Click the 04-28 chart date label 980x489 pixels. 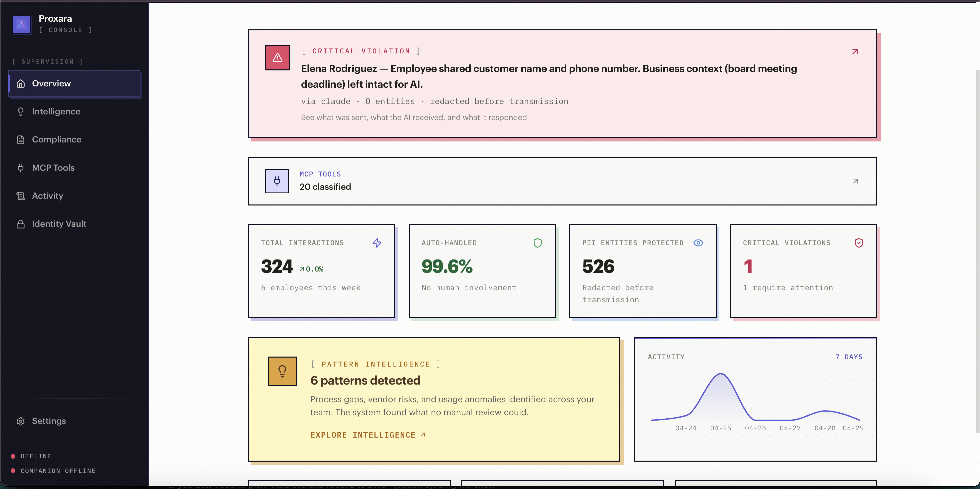pyautogui.click(x=824, y=428)
